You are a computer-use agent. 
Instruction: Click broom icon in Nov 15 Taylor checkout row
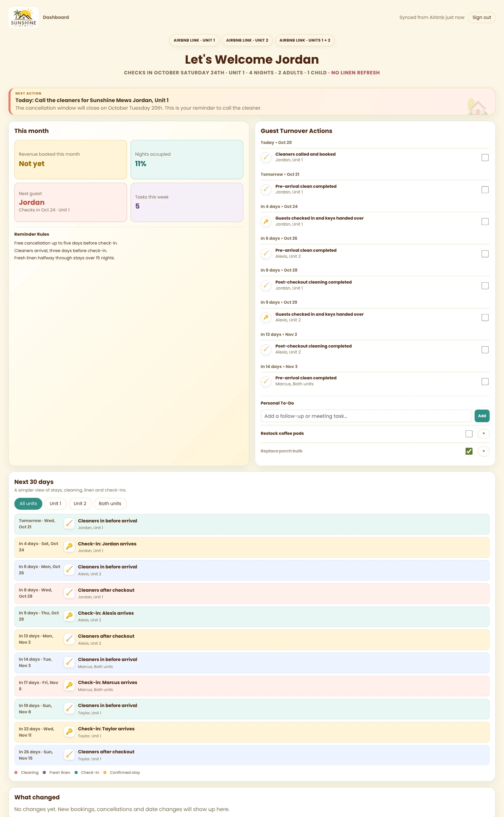(69, 754)
